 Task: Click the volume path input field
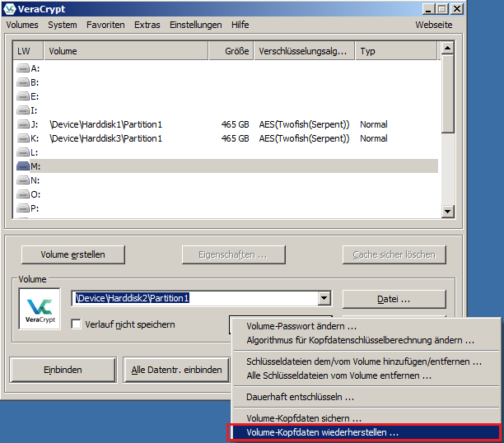point(195,299)
